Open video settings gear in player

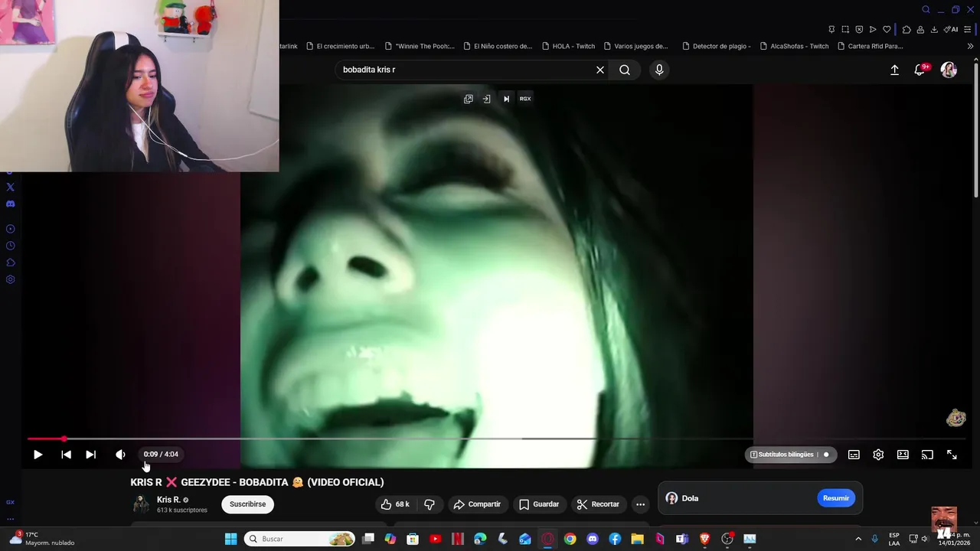(878, 455)
